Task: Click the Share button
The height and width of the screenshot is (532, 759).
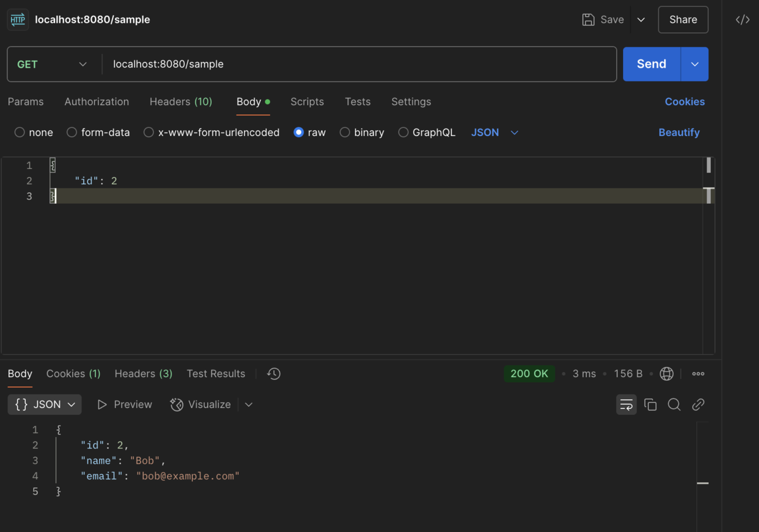Action: pos(683,20)
